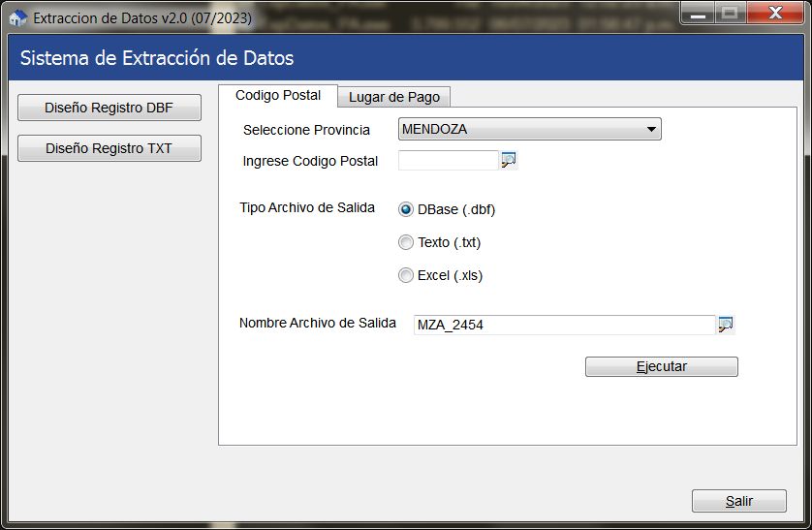812x530 pixels.
Task: Click the Sistema de Extracción de Datos heading
Action: [157, 58]
